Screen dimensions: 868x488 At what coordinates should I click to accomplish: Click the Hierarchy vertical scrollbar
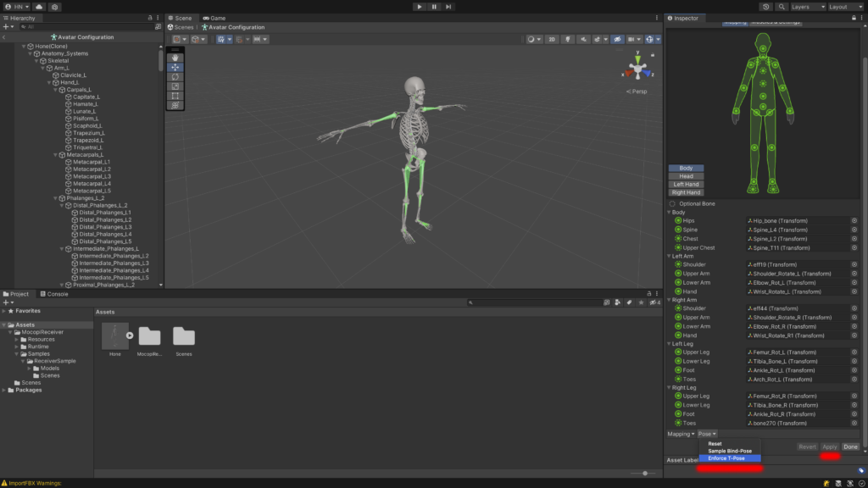pyautogui.click(x=161, y=61)
